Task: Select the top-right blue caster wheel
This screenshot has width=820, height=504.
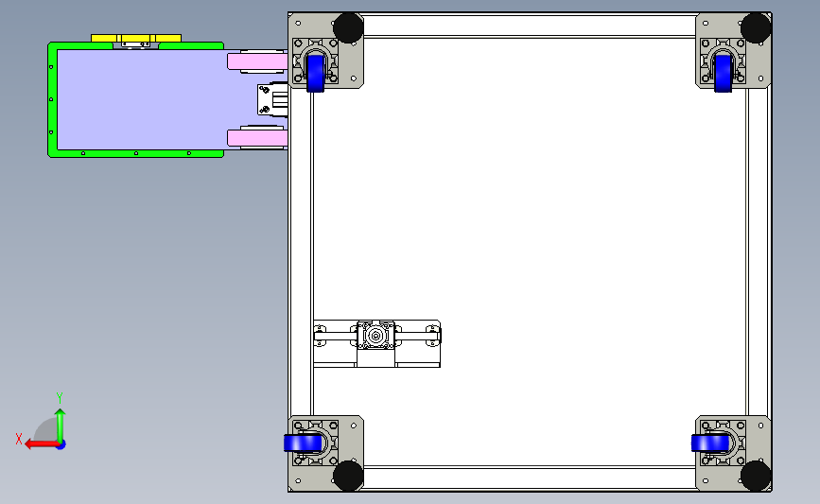Action: (723, 74)
